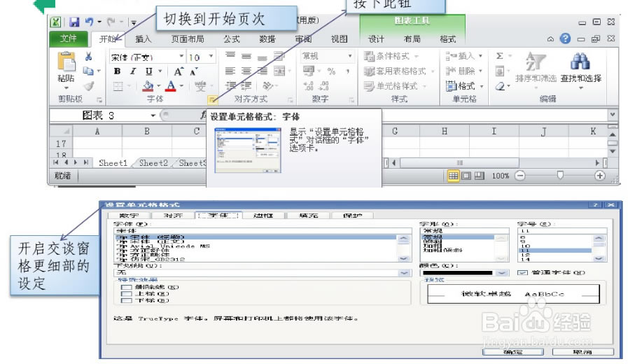Select the Sheet2 worksheet tab
This screenshot has height=364, width=628.
pyautogui.click(x=153, y=163)
